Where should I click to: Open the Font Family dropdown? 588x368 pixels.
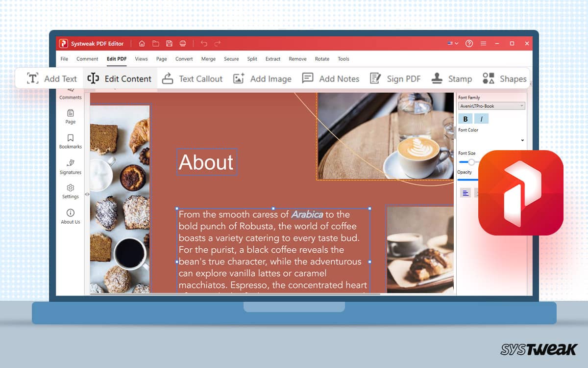[x=491, y=105]
